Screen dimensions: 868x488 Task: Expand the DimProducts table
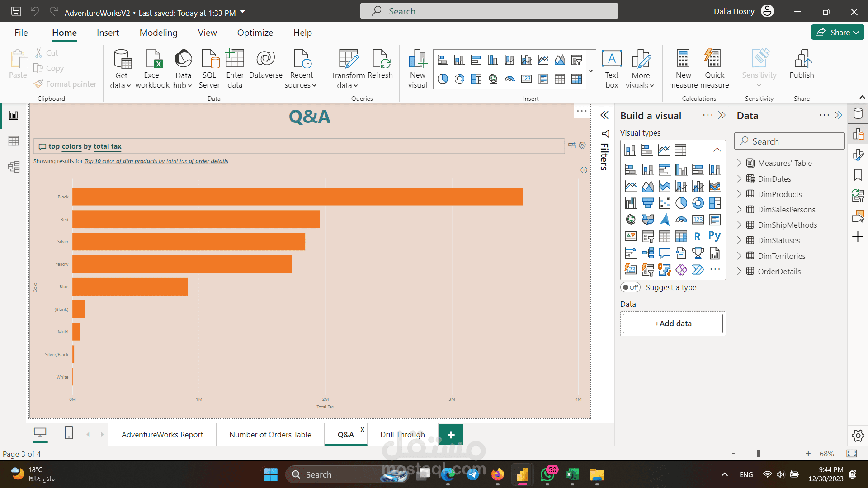[739, 194]
